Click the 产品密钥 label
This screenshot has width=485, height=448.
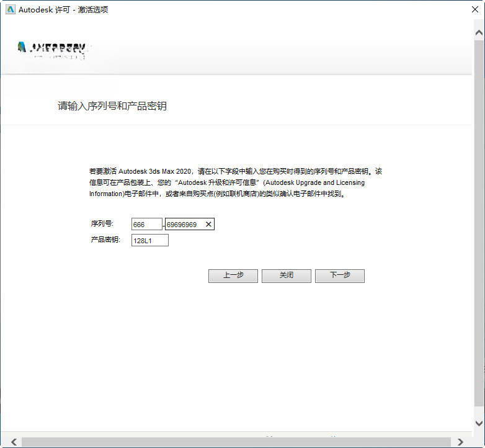[x=105, y=240]
